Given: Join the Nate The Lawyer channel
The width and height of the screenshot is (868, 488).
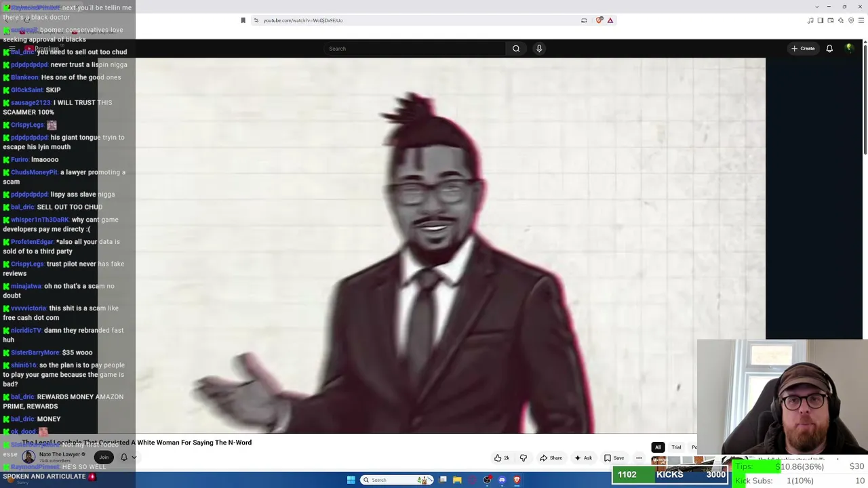Looking at the screenshot, I should (104, 457).
